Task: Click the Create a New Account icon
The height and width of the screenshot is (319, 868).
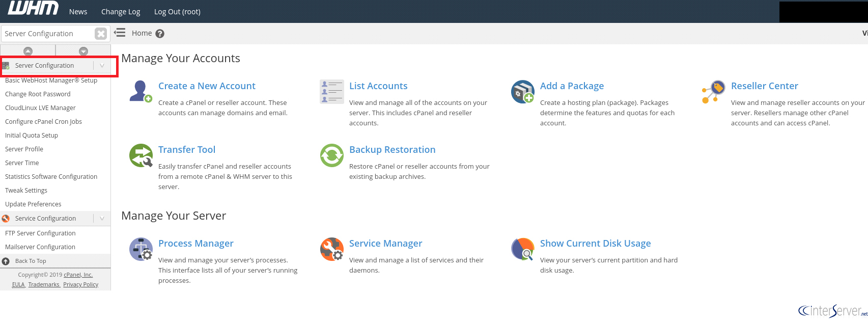Action: click(x=141, y=91)
